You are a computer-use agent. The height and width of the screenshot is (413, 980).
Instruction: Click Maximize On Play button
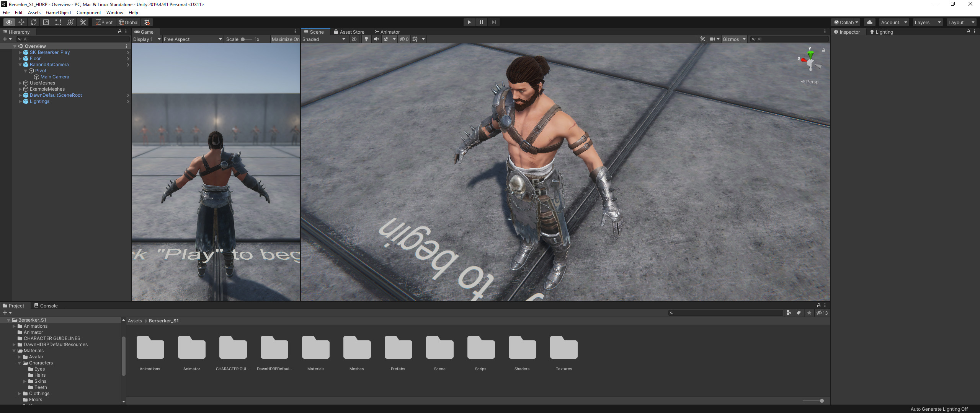tap(285, 39)
